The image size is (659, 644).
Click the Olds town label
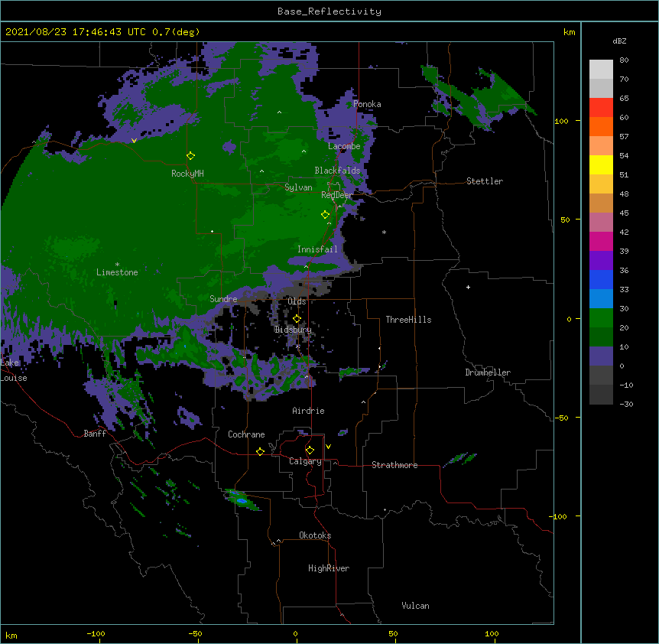pos(297,301)
